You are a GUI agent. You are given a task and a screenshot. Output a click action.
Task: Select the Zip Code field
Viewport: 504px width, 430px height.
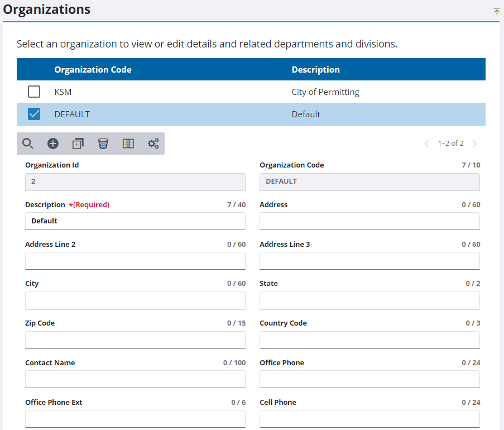point(135,340)
